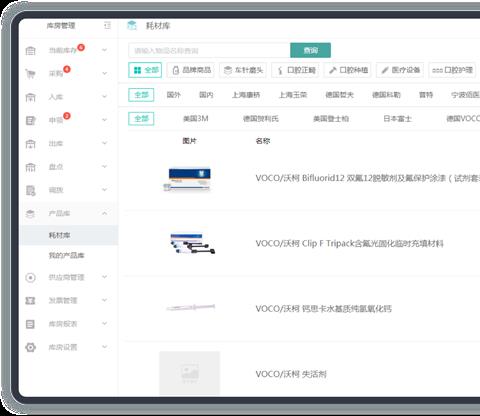Click the product name VOCO/沃柯 失活剂
The width and height of the screenshot is (480, 416).
[x=291, y=374]
